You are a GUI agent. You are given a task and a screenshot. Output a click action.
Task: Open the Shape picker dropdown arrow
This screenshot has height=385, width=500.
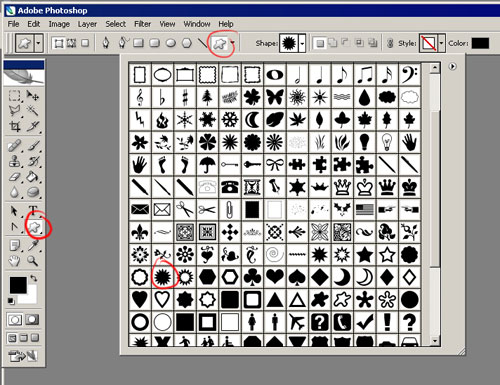[x=302, y=43]
